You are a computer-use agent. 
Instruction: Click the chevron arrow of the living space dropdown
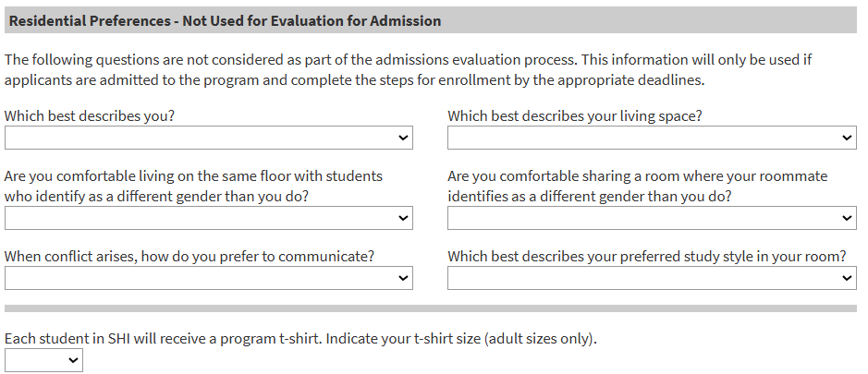click(848, 138)
